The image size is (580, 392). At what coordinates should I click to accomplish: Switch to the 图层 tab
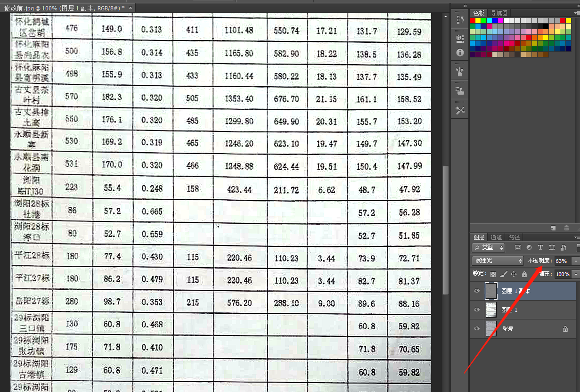click(479, 237)
